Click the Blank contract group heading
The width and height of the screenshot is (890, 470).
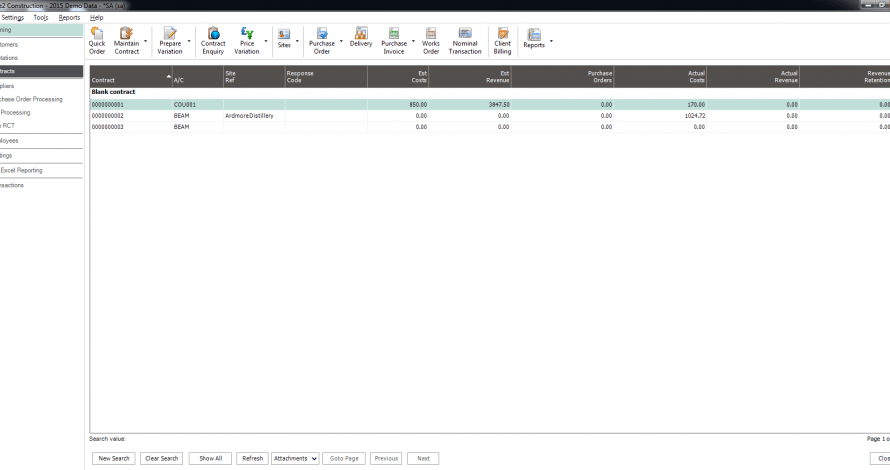(x=114, y=92)
